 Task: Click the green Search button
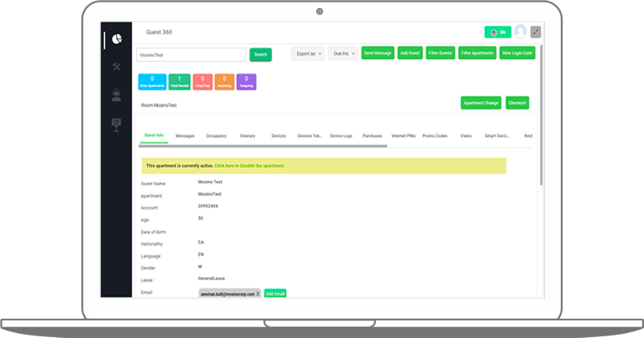pos(260,55)
